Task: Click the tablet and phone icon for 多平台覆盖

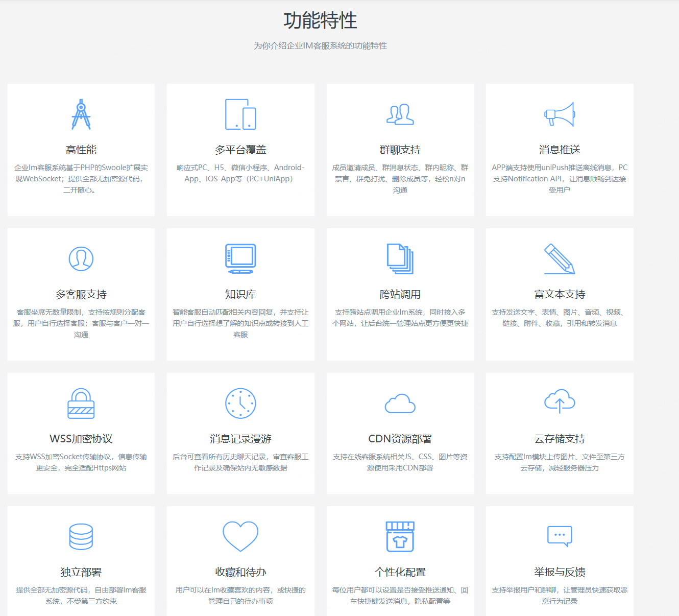Action: 240,114
